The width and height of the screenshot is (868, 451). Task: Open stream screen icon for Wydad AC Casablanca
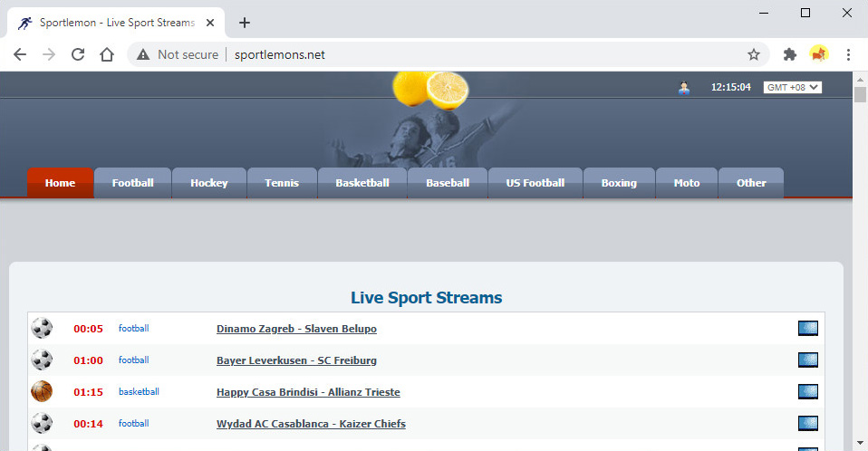click(808, 423)
